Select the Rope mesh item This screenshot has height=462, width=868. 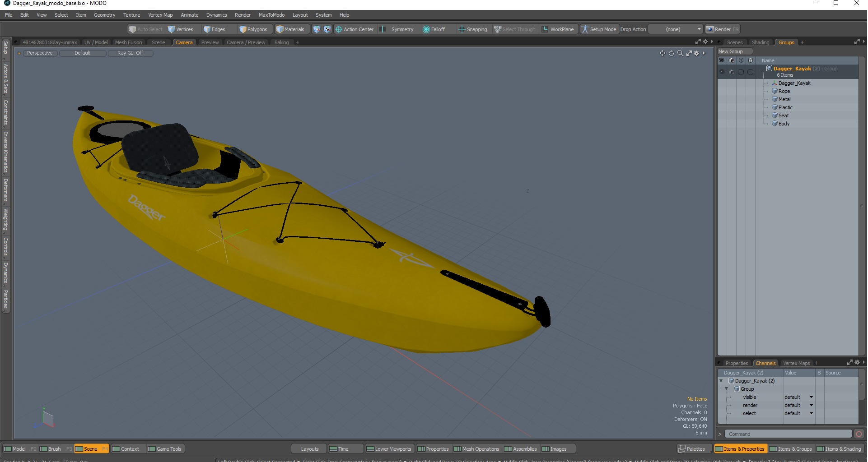(x=784, y=91)
